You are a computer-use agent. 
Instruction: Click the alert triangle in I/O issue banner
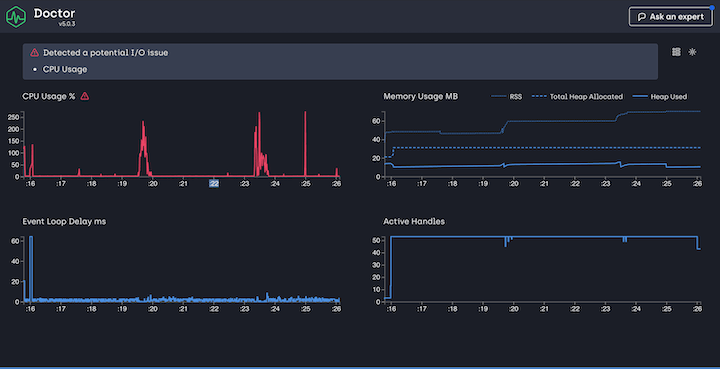click(34, 53)
